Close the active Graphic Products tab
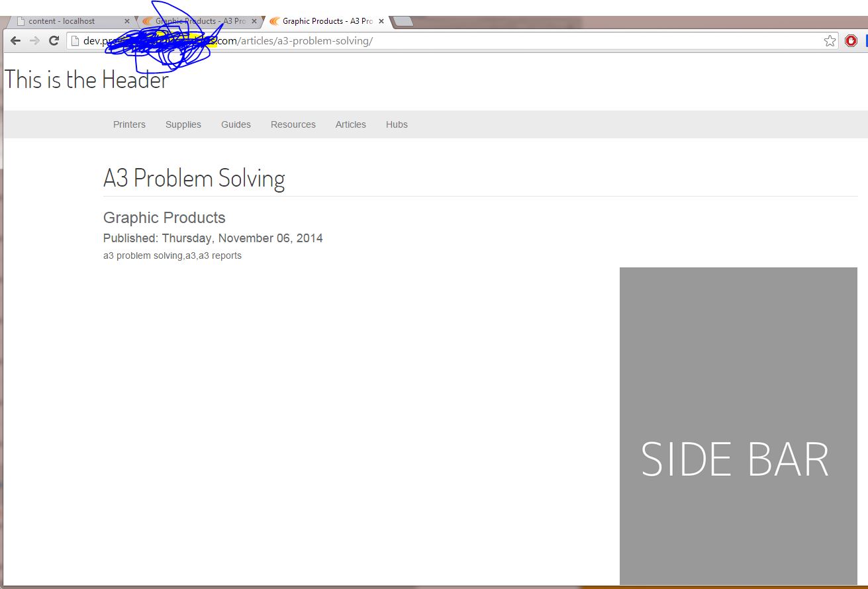Image resolution: width=868 pixels, height=589 pixels. point(381,21)
